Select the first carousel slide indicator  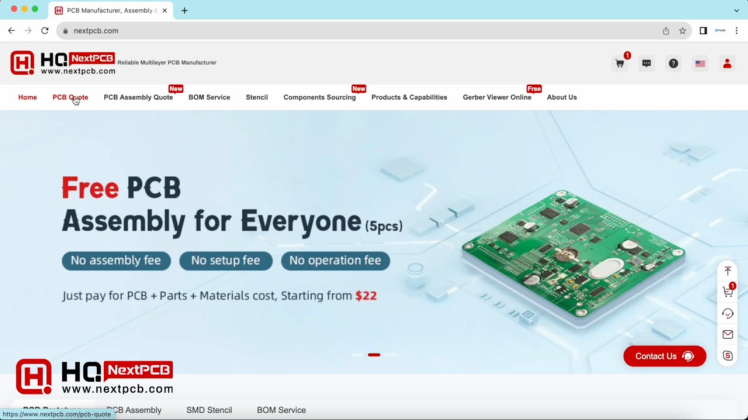pyautogui.click(x=358, y=355)
